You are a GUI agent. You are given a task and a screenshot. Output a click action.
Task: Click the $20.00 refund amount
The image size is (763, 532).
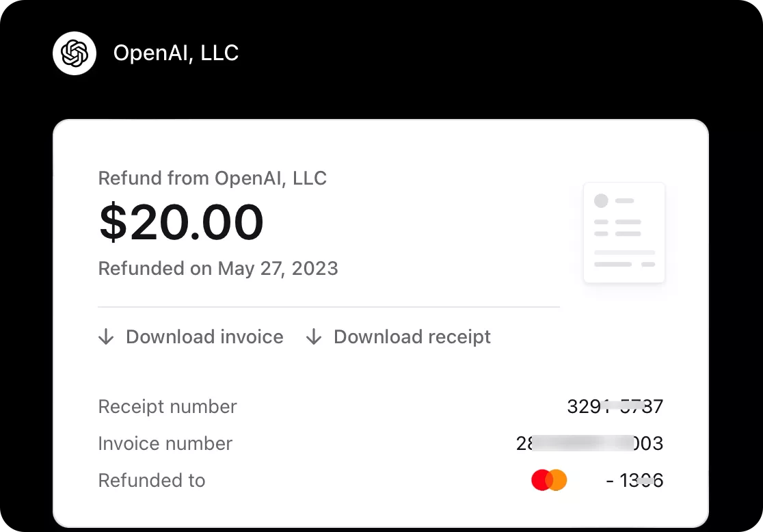click(181, 222)
